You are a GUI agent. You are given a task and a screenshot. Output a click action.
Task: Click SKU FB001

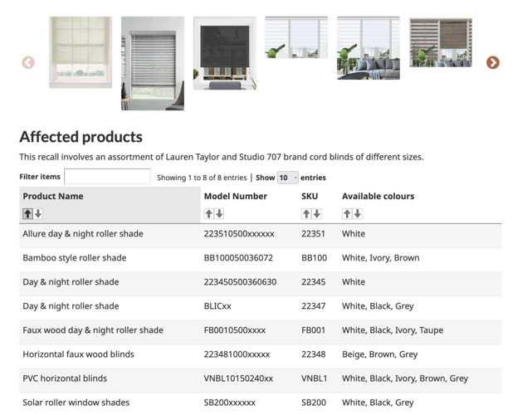click(x=313, y=330)
